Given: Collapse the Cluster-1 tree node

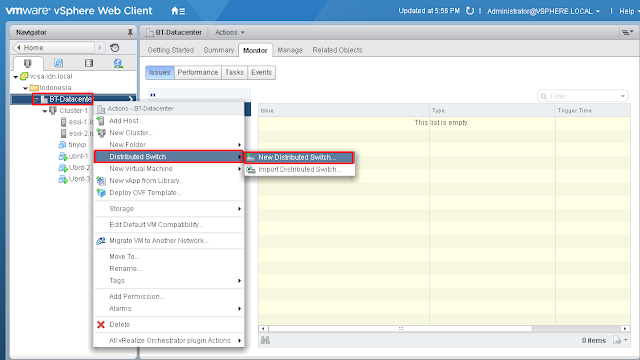Looking at the screenshot, I should (x=44, y=111).
